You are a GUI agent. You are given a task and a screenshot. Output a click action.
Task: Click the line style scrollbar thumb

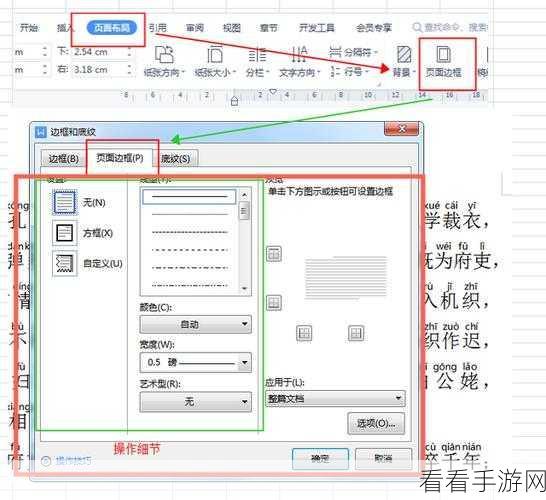[244, 212]
